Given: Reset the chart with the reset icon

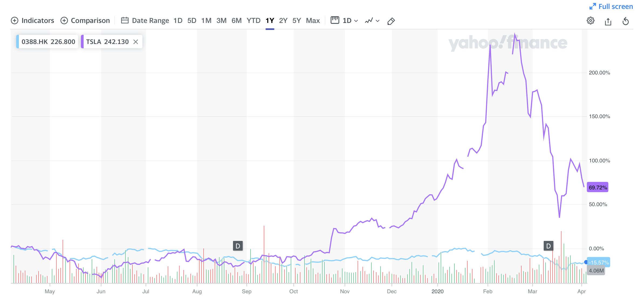Looking at the screenshot, I should (x=626, y=21).
